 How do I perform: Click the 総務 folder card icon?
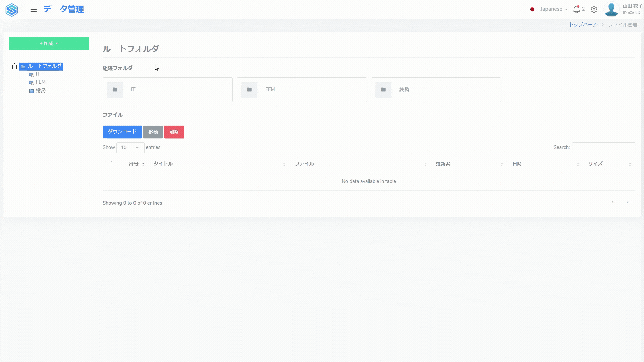coord(383,90)
